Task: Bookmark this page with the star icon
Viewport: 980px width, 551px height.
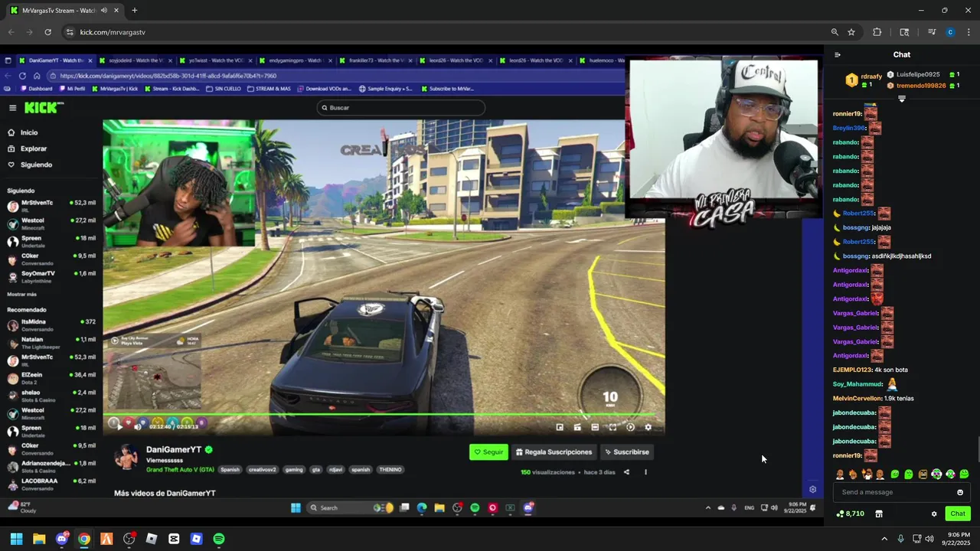Action: click(851, 32)
